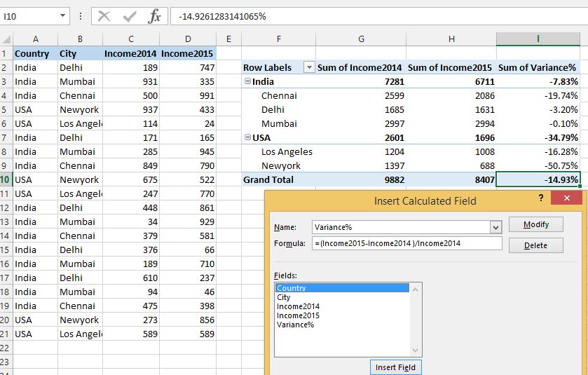Click the Modify button
Screen dimensions: 588x375
[x=535, y=225]
